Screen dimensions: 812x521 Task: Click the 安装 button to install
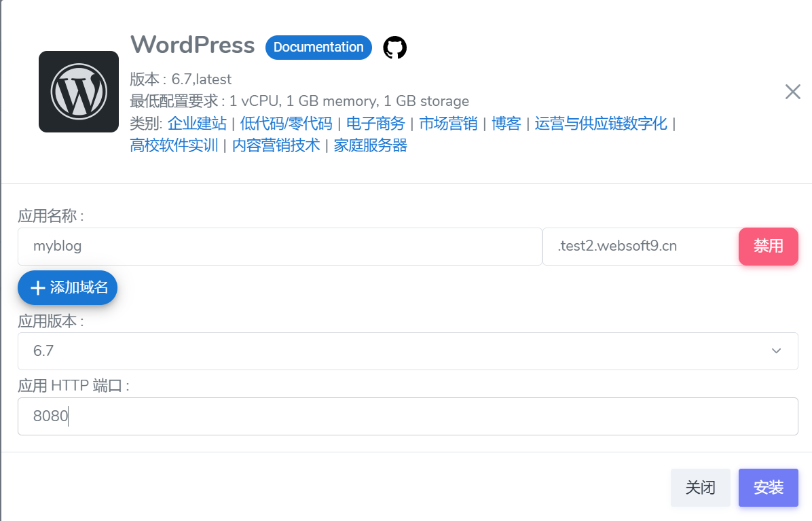tap(768, 487)
